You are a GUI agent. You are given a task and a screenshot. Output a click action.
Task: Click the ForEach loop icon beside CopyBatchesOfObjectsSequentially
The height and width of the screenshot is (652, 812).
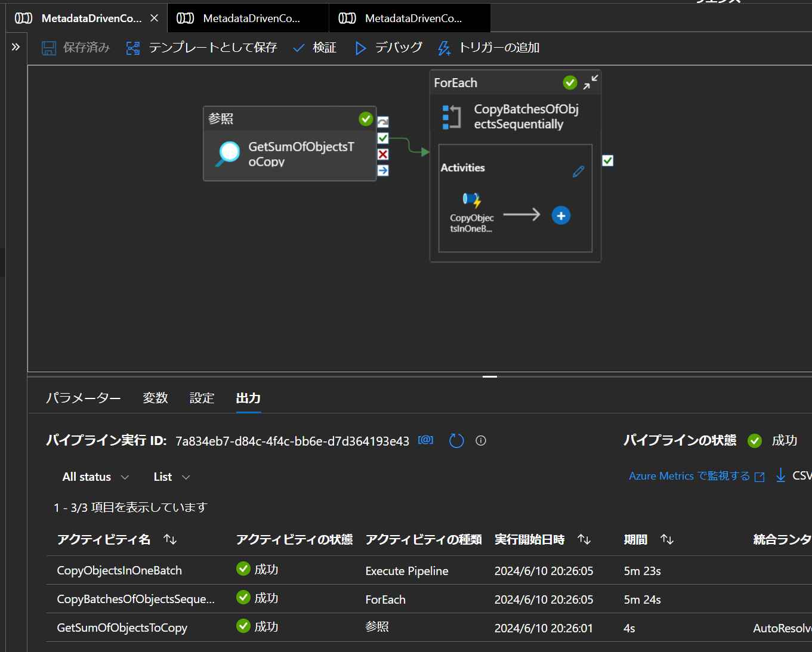tap(452, 117)
